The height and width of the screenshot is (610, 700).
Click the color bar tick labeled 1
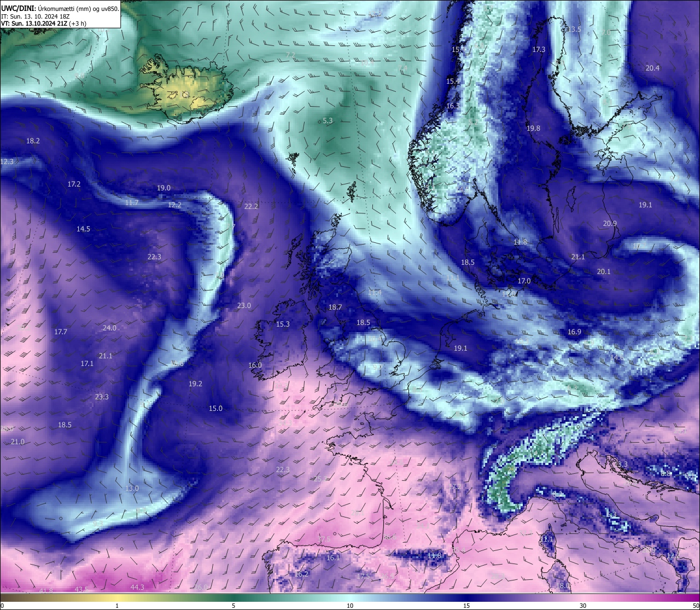click(117, 606)
